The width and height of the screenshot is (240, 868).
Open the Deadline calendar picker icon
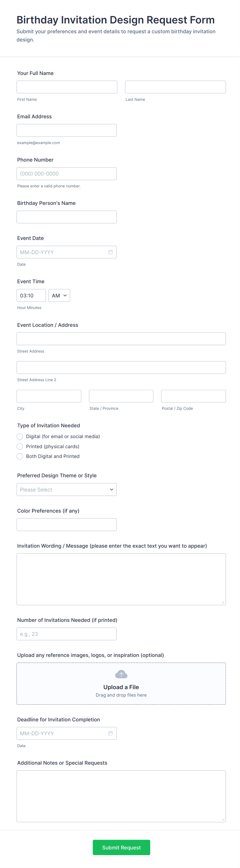110,733
